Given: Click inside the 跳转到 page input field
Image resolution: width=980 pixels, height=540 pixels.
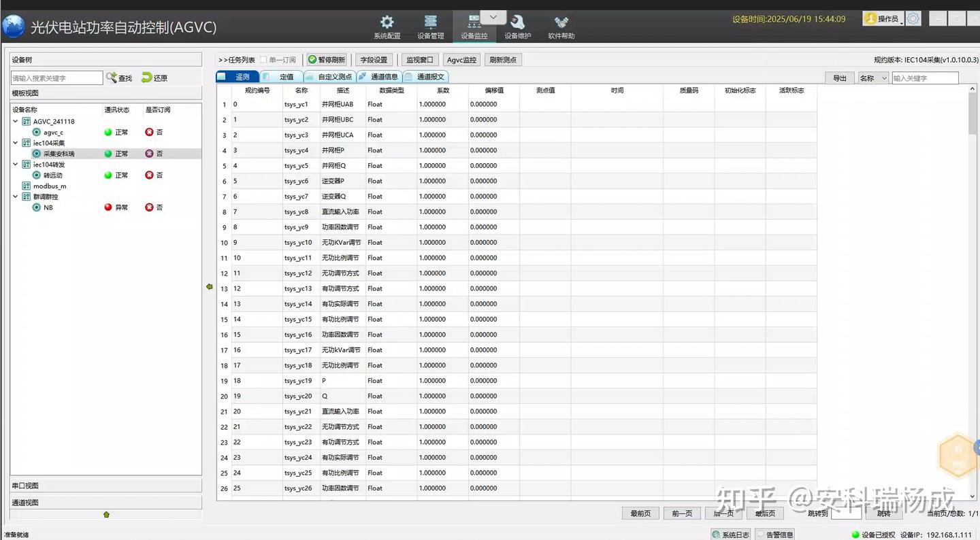Looking at the screenshot, I should [x=847, y=513].
